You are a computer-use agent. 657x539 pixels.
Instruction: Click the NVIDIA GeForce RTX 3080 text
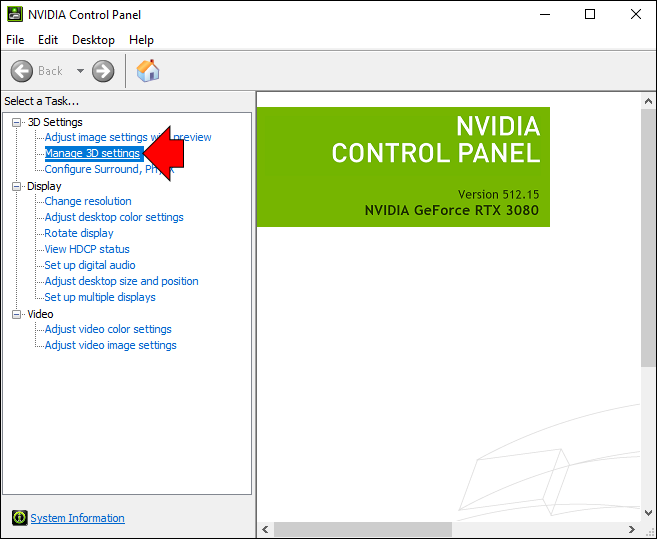pyautogui.click(x=452, y=210)
